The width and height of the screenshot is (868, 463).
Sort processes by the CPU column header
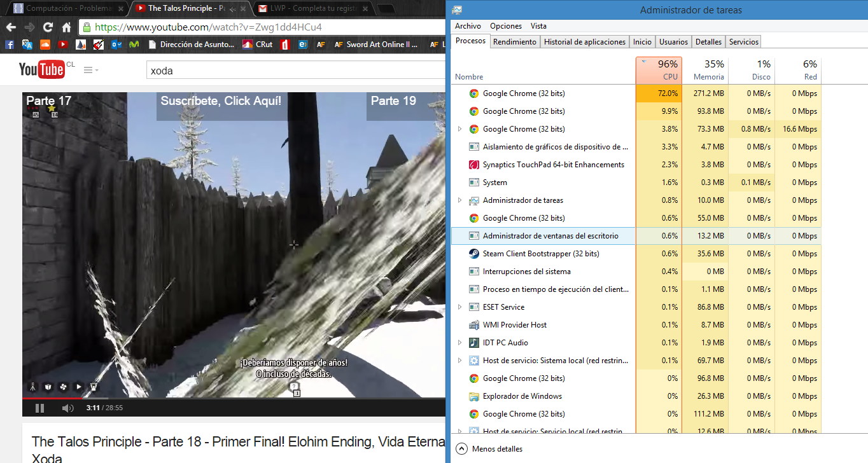[659, 70]
